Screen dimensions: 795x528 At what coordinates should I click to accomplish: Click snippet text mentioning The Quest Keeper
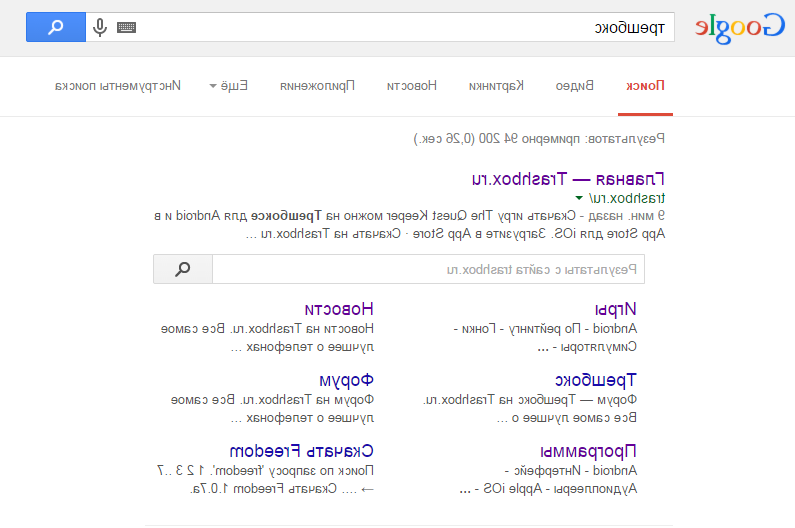click(410, 225)
